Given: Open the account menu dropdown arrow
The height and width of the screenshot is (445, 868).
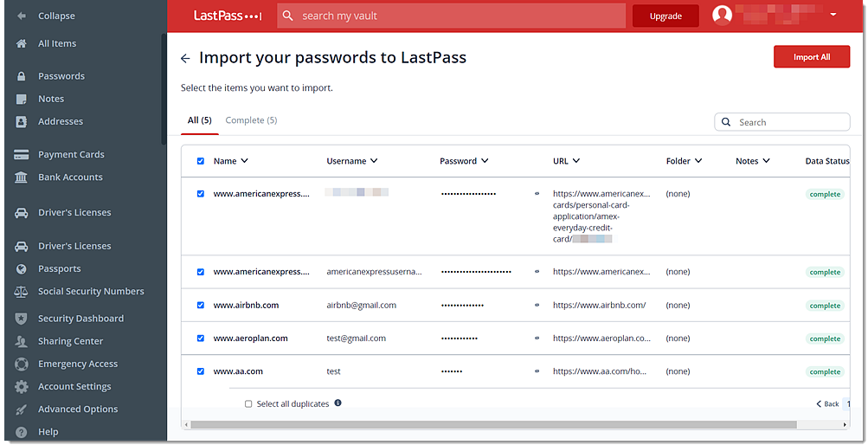Looking at the screenshot, I should pos(833,15).
